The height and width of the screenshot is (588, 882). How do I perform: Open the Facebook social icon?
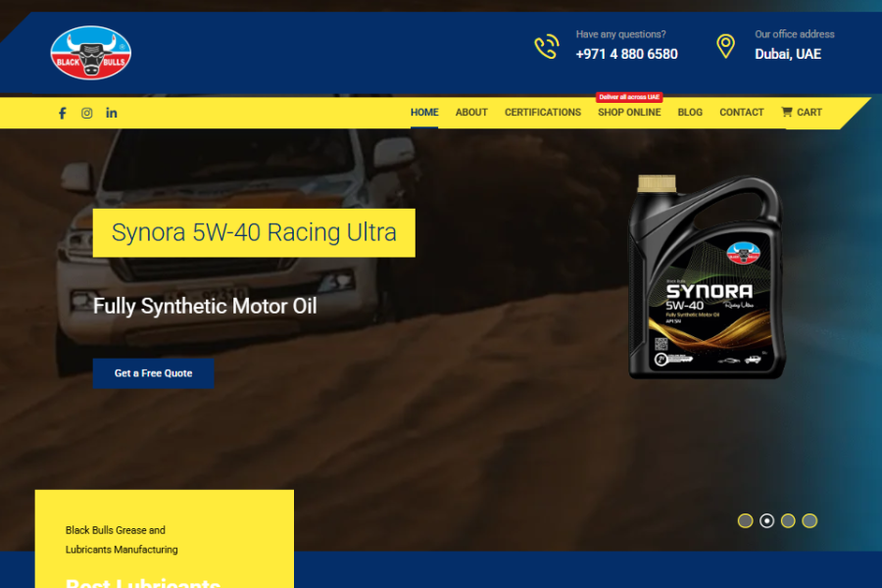[63, 113]
